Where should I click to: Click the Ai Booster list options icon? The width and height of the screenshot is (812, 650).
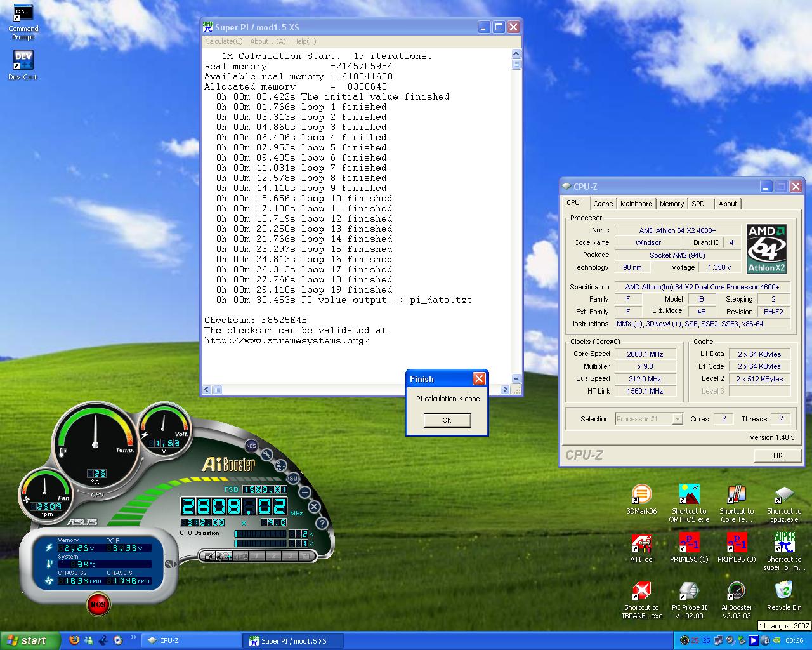click(280, 465)
